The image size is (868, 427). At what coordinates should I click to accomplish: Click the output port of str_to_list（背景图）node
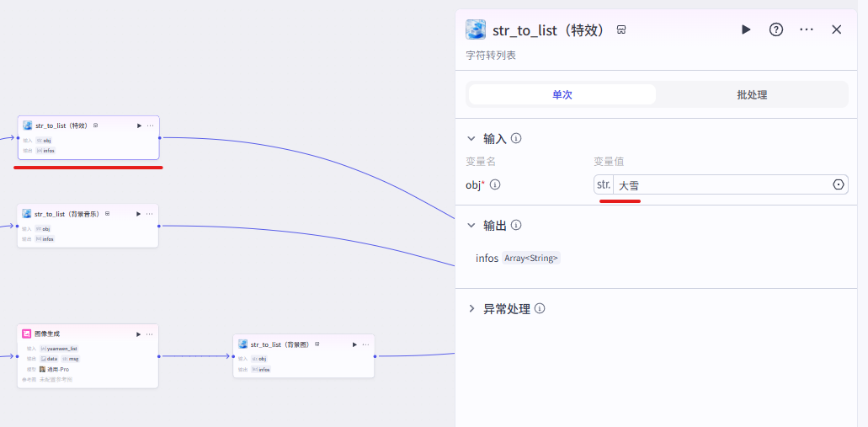click(375, 356)
